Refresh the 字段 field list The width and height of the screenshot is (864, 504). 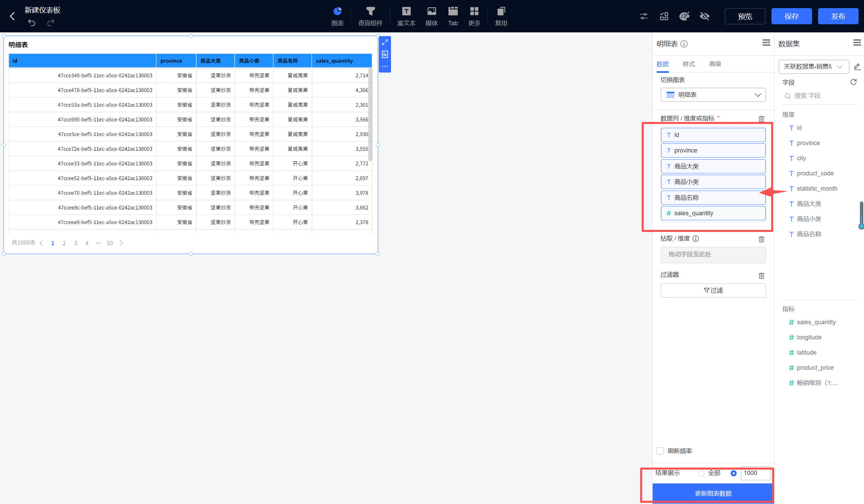(x=854, y=82)
